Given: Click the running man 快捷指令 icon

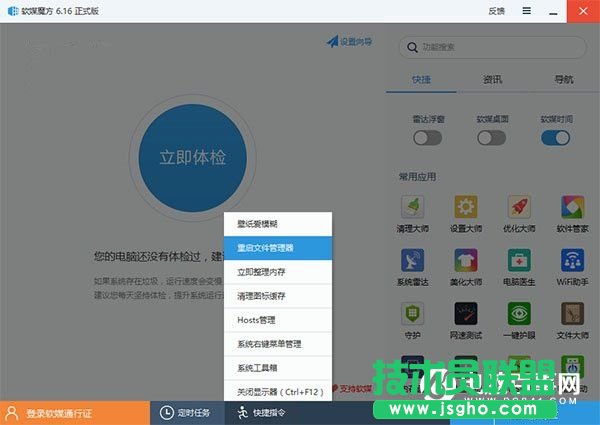Looking at the screenshot, I should 242,413.
